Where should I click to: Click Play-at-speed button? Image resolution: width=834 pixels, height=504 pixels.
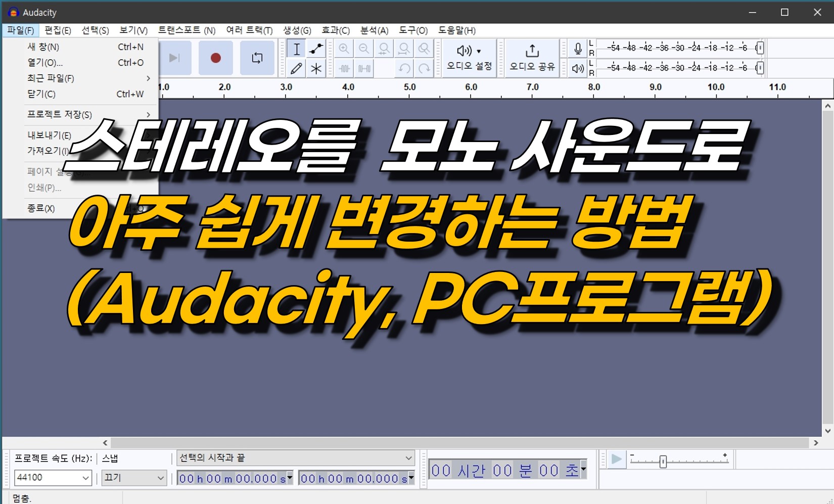[616, 460]
